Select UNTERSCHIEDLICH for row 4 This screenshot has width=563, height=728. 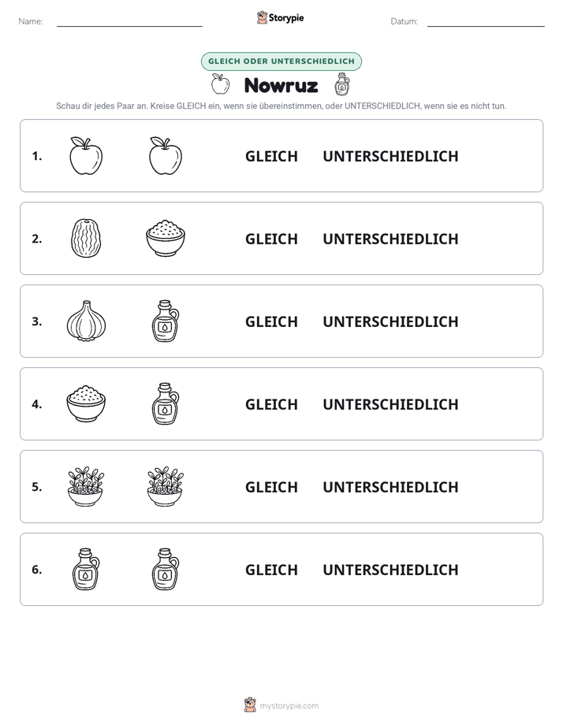pos(390,404)
